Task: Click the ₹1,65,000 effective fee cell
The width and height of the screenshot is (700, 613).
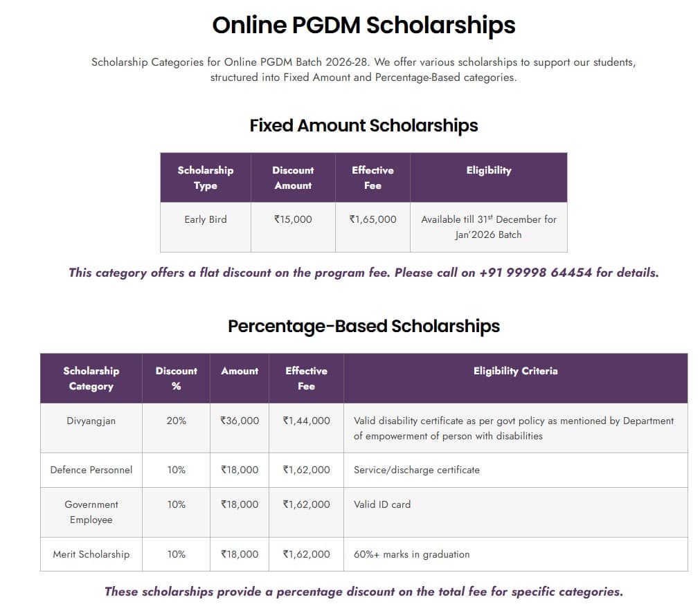Action: (x=373, y=219)
